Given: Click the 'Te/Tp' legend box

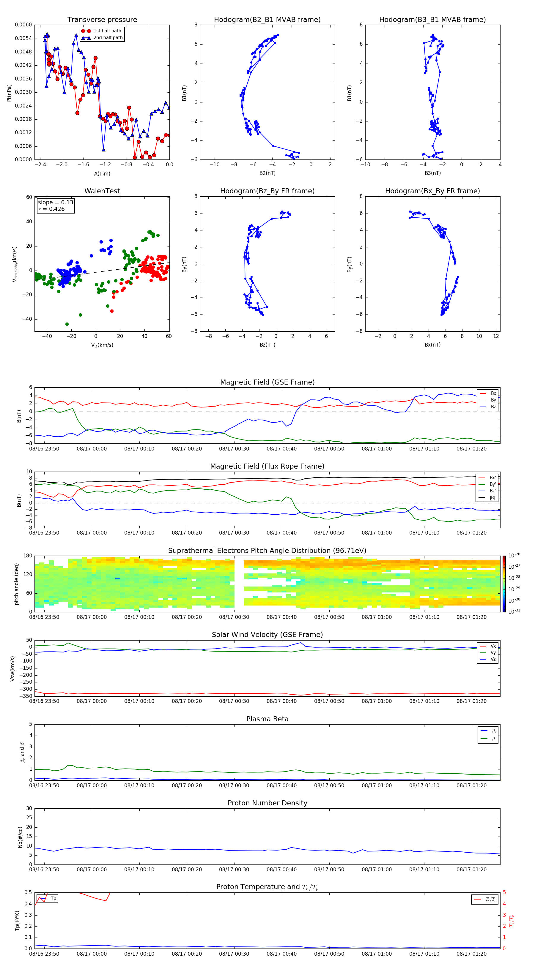Looking at the screenshot, I should click(485, 899).
